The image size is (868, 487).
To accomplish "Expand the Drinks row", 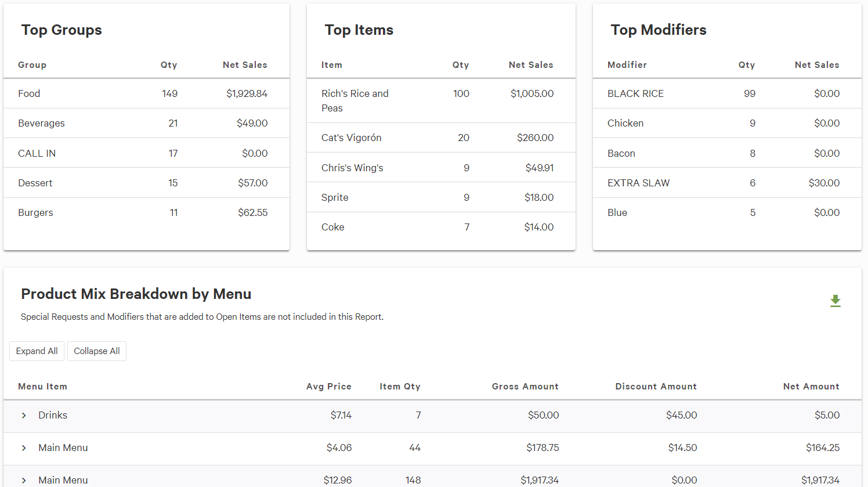I will coord(23,416).
